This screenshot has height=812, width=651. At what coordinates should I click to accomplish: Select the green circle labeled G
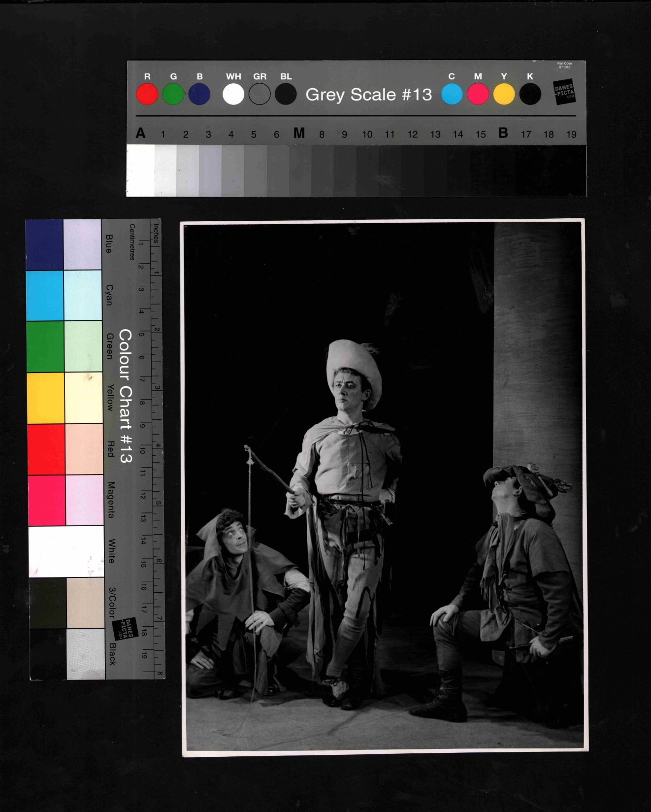coord(173,94)
